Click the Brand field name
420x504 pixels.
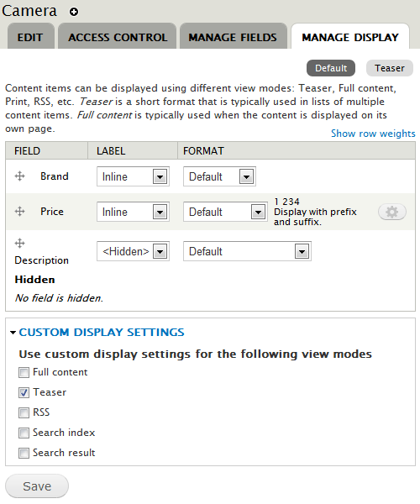coord(55,176)
